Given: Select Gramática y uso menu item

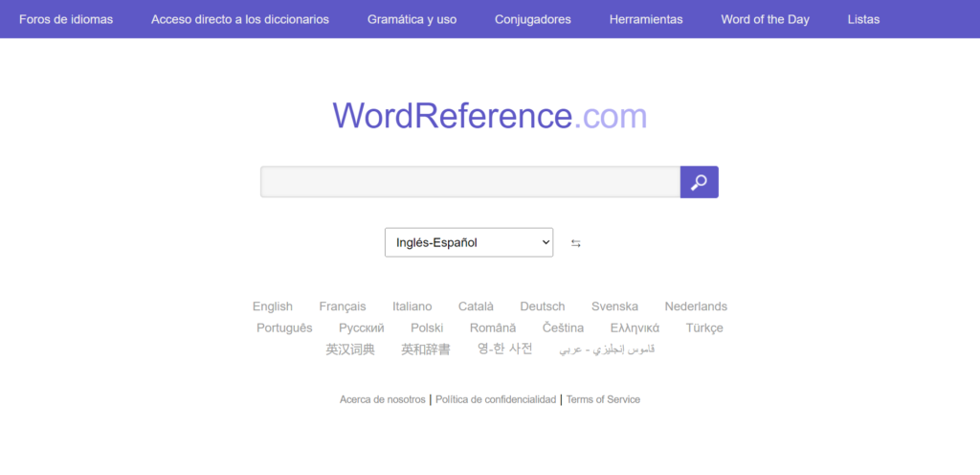Looking at the screenshot, I should click(412, 19).
